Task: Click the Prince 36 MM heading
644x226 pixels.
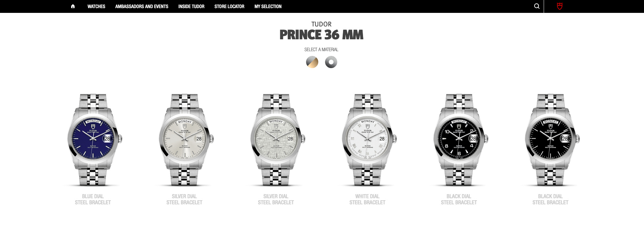Action: point(321,35)
